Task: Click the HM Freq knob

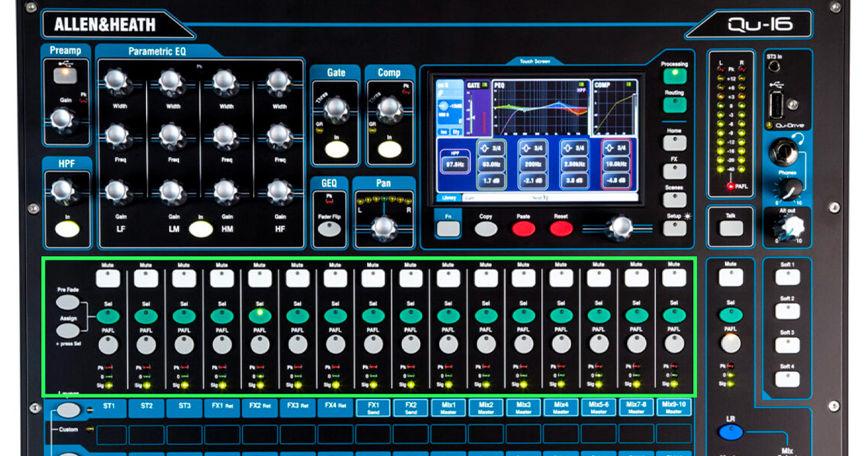Action: click(226, 135)
